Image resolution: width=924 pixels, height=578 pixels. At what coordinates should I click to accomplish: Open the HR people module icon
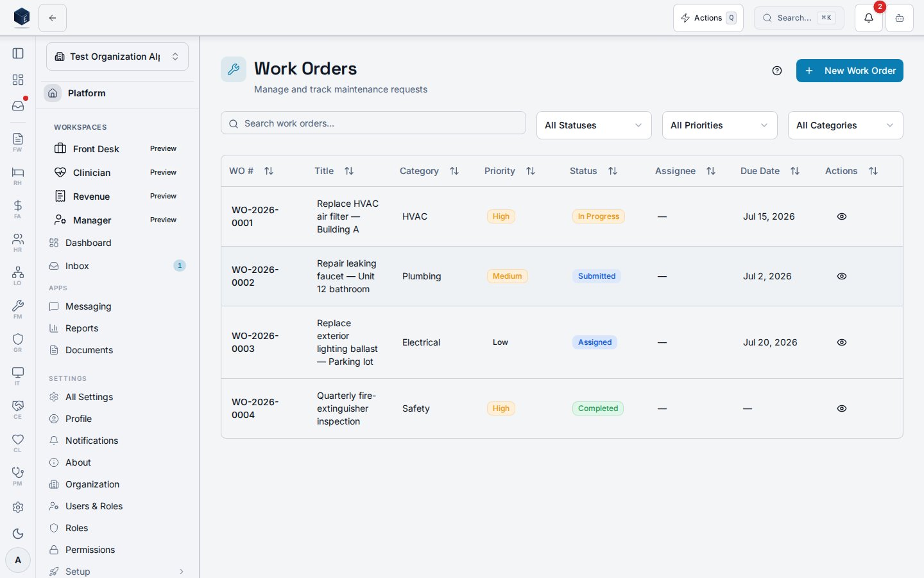click(x=18, y=242)
